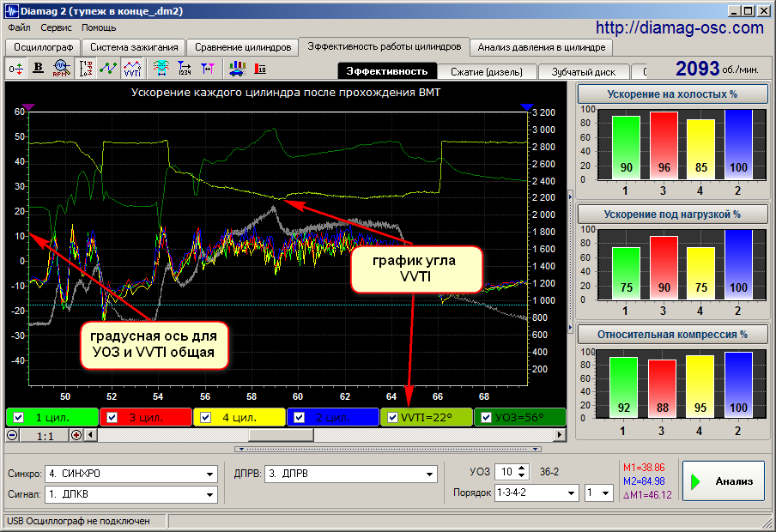Select the Сжатие (дизель) sub-tab
Image resolution: width=776 pixels, height=532 pixels.
(487, 72)
